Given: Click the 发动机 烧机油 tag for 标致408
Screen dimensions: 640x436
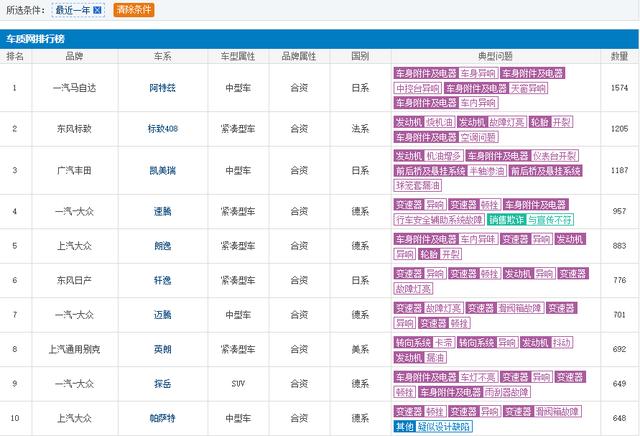Looking at the screenshot, I should pos(425,122).
